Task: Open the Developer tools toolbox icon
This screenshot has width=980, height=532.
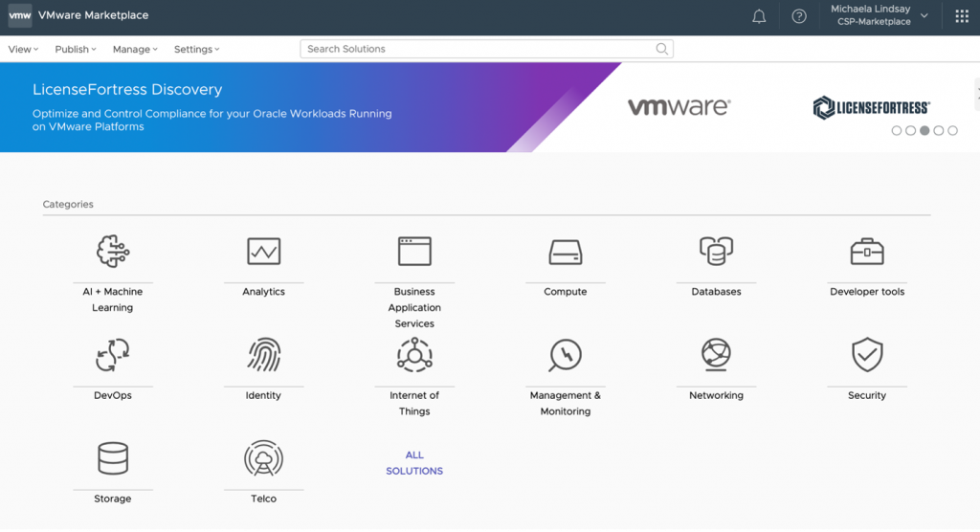Action: (867, 252)
